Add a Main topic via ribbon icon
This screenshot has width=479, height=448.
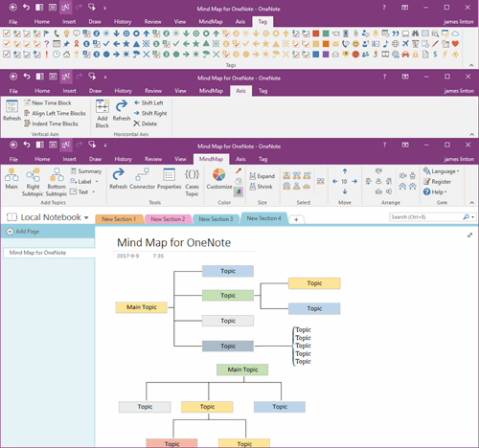[11, 179]
